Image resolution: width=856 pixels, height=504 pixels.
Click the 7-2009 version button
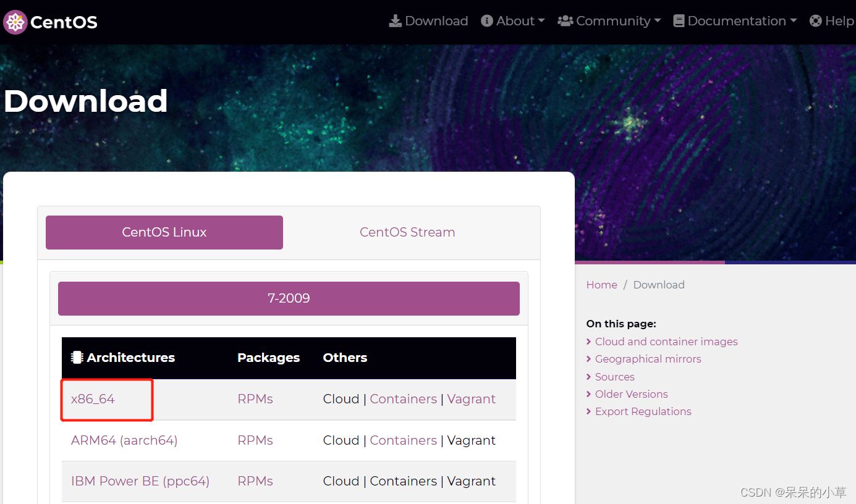(289, 298)
